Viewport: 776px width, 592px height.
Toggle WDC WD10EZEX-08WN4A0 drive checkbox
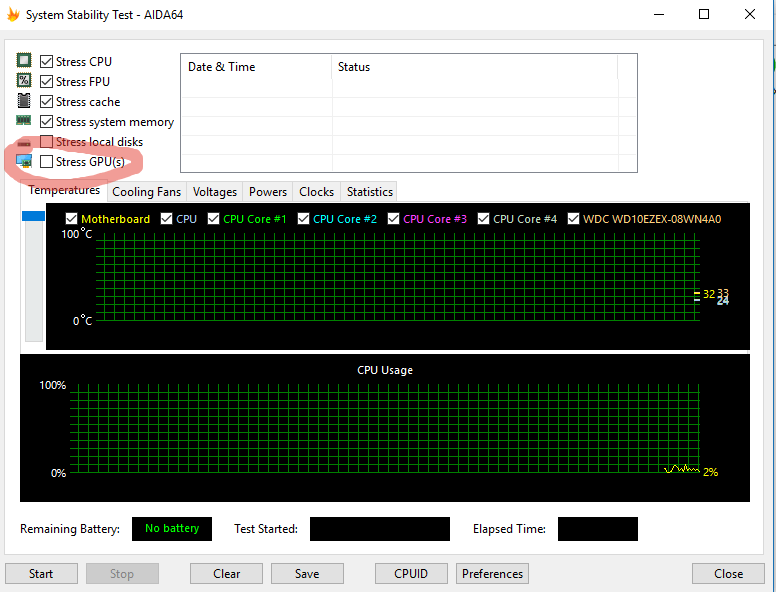pyautogui.click(x=574, y=219)
